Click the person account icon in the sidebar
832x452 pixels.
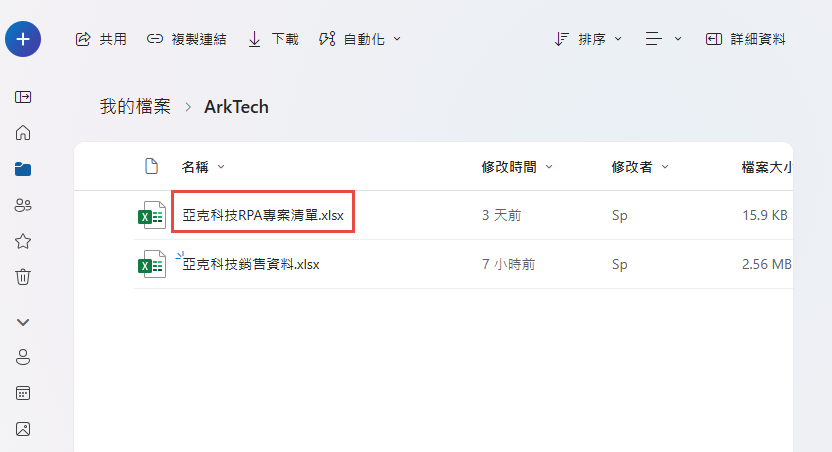click(x=23, y=357)
